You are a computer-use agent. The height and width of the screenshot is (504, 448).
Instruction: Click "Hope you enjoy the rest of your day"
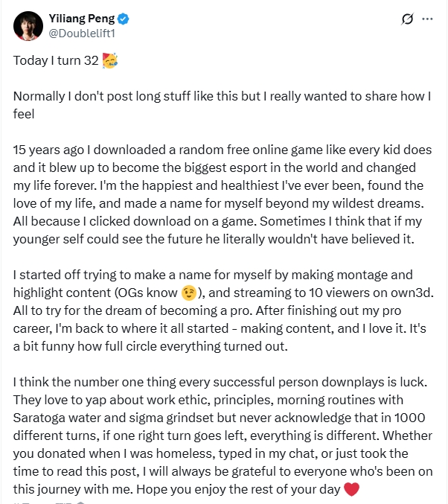coord(238,490)
